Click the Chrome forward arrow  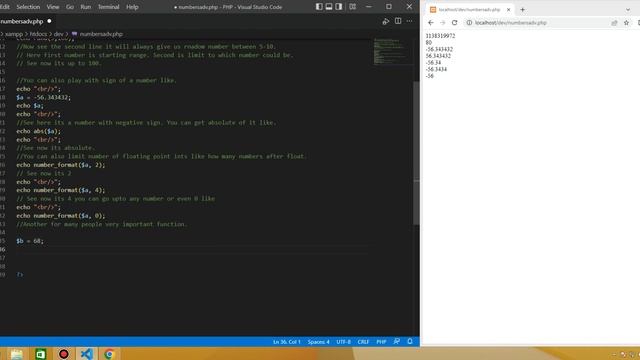click(442, 22)
